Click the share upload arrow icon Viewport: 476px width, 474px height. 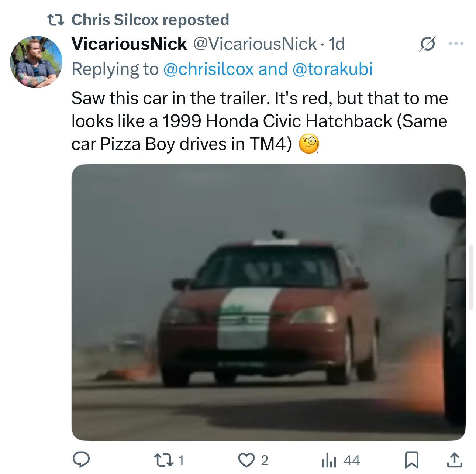point(453,460)
